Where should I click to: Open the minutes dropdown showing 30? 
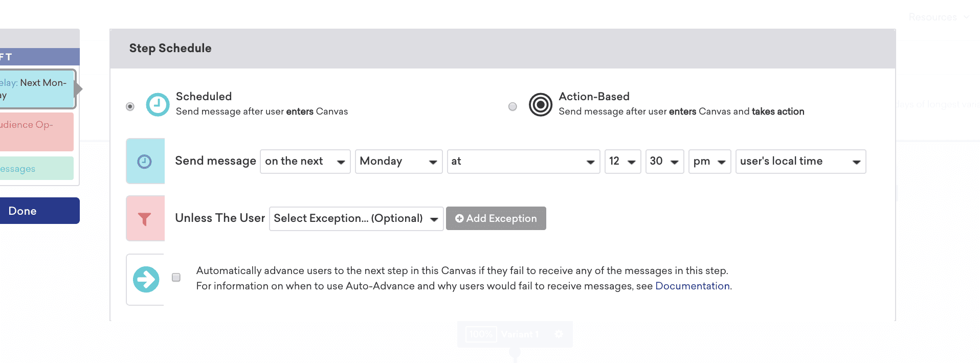[664, 162]
